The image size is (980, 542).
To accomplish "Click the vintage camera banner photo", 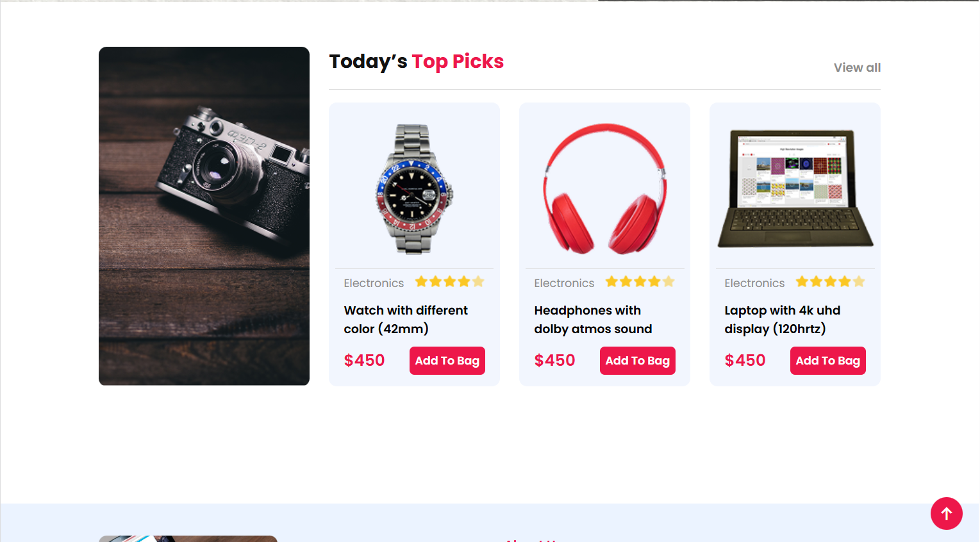I will [204, 215].
